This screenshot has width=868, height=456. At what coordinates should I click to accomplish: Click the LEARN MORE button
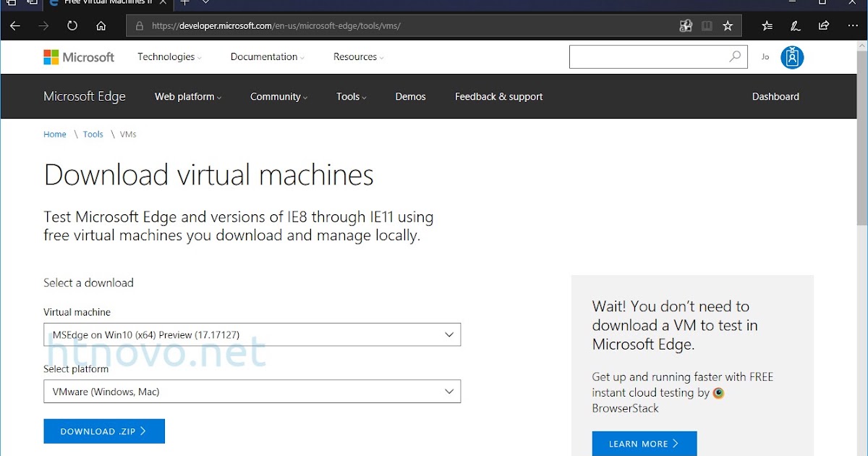644,444
